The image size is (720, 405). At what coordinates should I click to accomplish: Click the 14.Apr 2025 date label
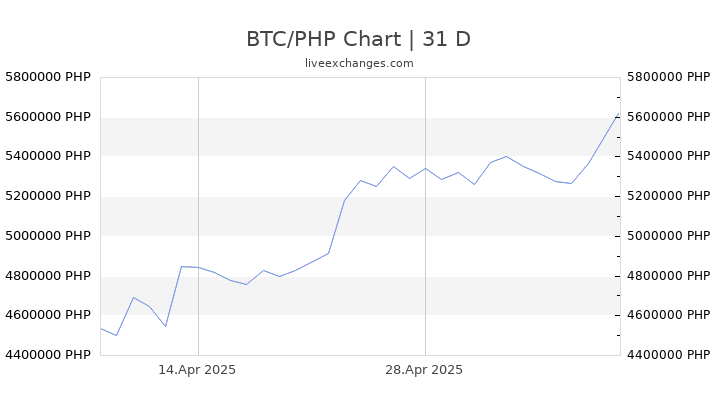coord(197,370)
